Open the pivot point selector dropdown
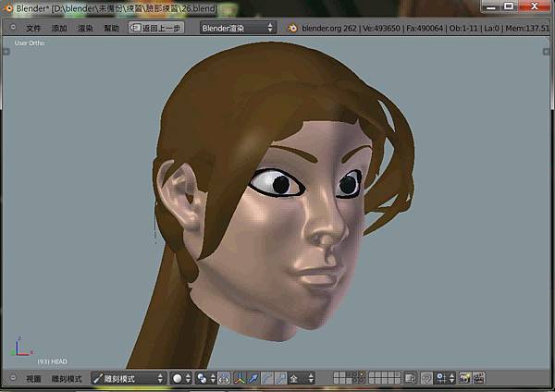555x392 pixels. coord(205,378)
